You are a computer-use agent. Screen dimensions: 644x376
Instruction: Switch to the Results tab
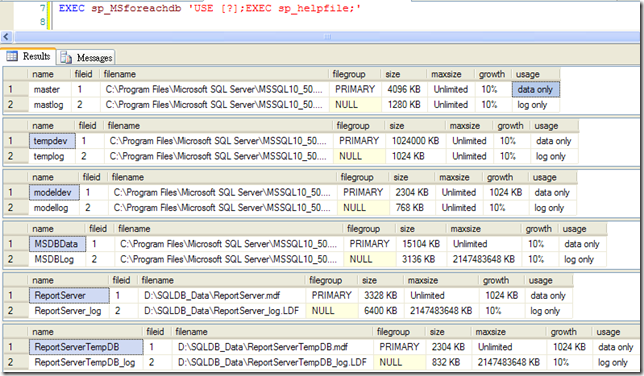click(x=28, y=56)
